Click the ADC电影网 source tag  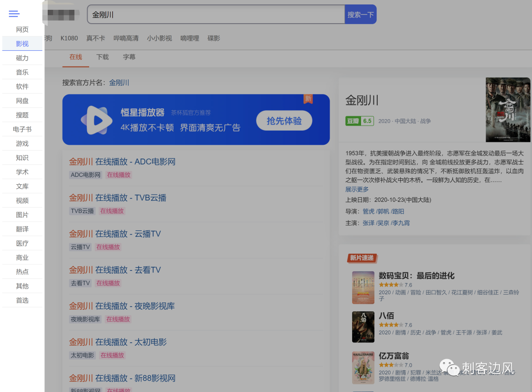point(86,175)
